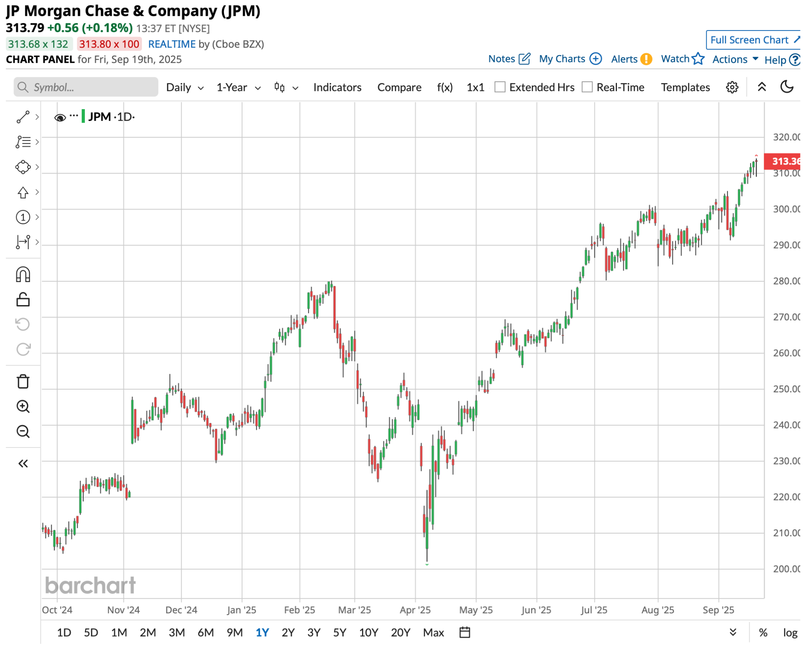Enable the Real-Time checkbox
Screen dimensions: 812x651
(587, 87)
